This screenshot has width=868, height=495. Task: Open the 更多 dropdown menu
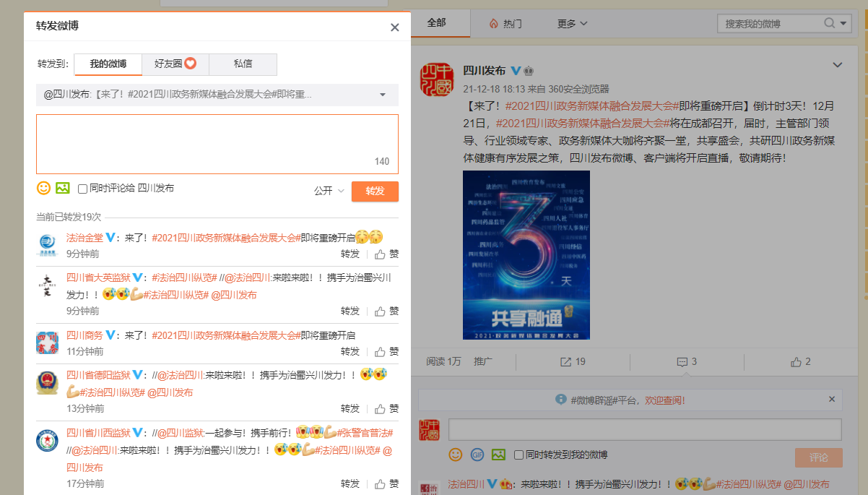point(572,24)
